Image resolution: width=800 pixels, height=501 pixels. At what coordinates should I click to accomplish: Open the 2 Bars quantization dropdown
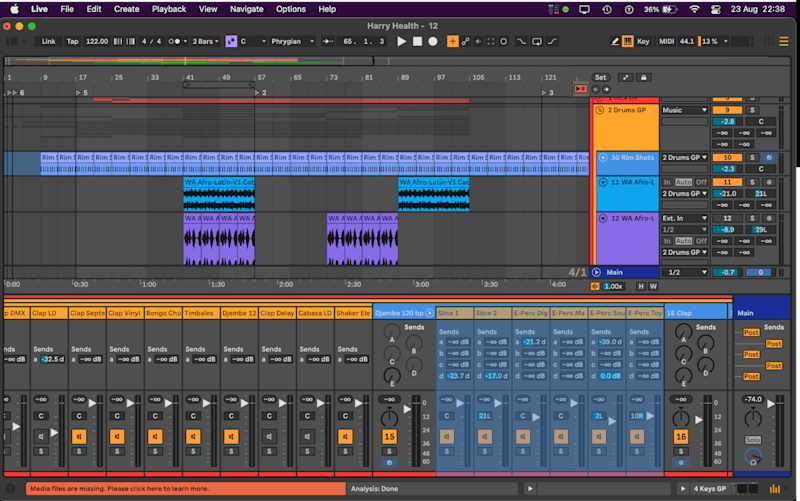(205, 41)
